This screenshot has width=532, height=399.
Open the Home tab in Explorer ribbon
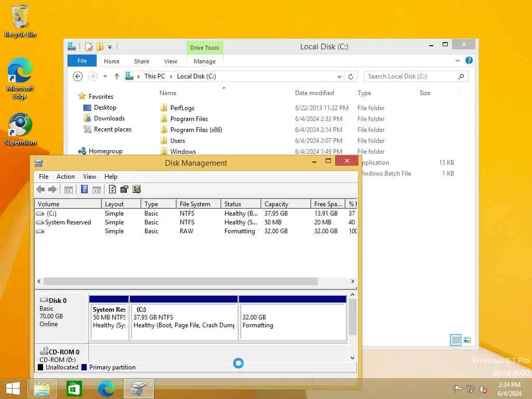pyautogui.click(x=112, y=61)
